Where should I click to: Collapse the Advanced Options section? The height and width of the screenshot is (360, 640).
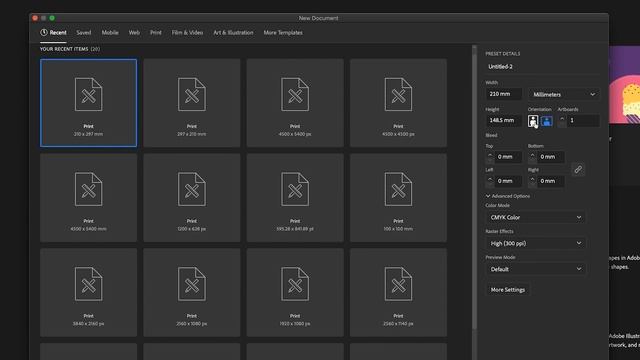(508, 196)
